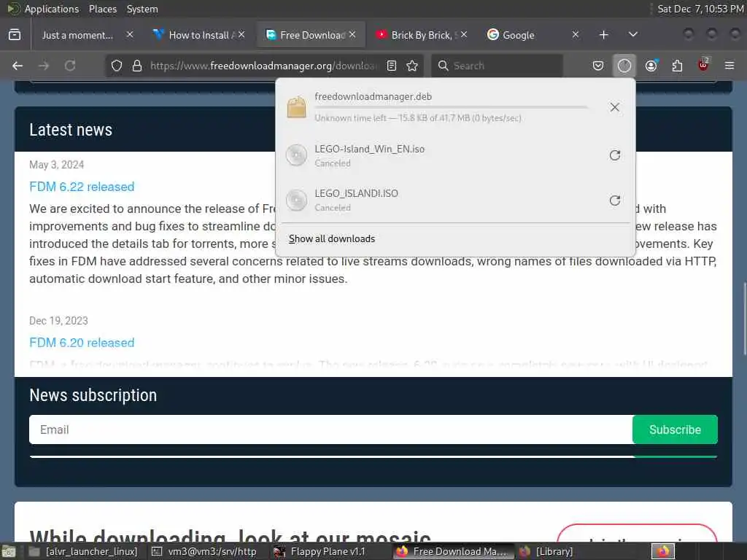Close the Brick By Brick tab
The height and width of the screenshot is (560, 747).
[464, 34]
